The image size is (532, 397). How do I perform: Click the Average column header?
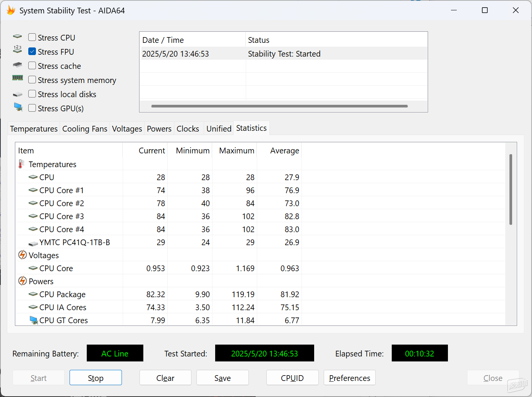click(279, 151)
